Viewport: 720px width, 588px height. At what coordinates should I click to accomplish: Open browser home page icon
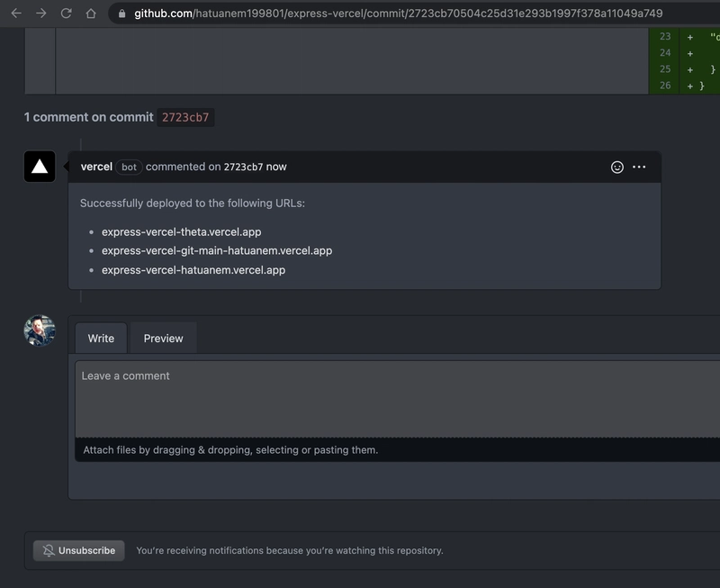91,14
